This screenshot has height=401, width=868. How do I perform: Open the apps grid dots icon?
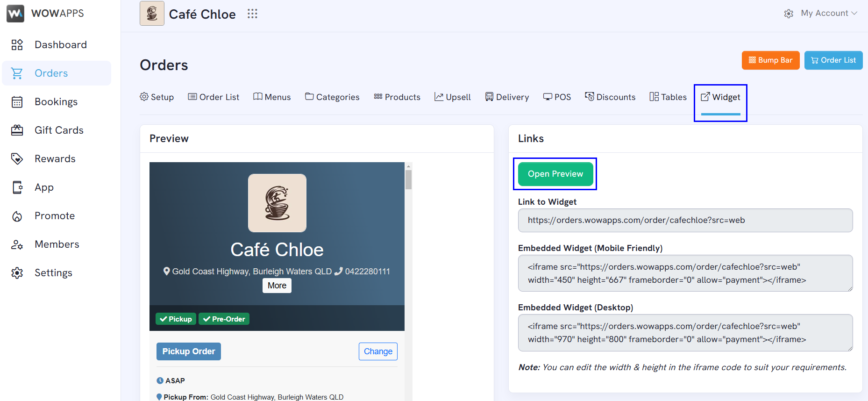[x=252, y=14]
